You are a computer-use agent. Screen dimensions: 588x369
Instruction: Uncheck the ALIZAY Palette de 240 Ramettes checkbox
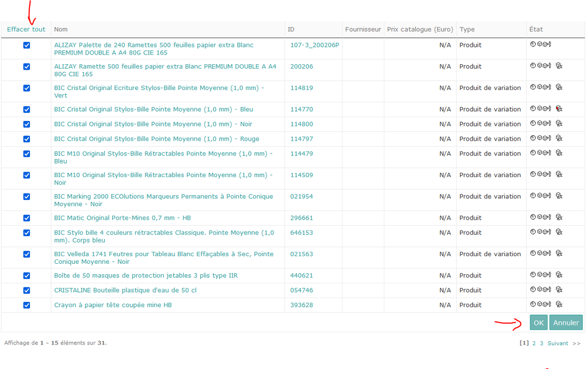click(27, 45)
